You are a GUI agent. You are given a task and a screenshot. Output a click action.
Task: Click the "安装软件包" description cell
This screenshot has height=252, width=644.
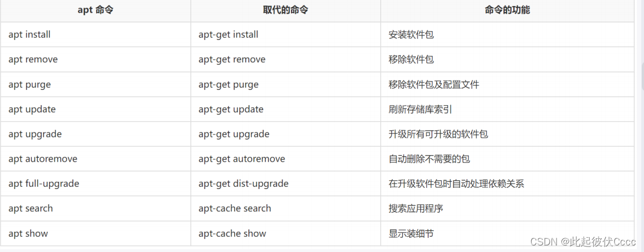point(411,35)
